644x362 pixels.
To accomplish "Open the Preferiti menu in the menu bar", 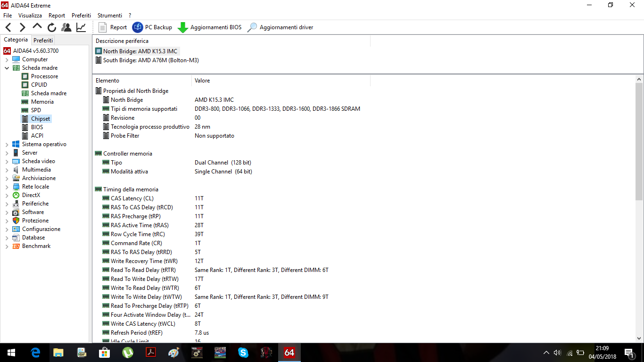I will pyautogui.click(x=81, y=16).
